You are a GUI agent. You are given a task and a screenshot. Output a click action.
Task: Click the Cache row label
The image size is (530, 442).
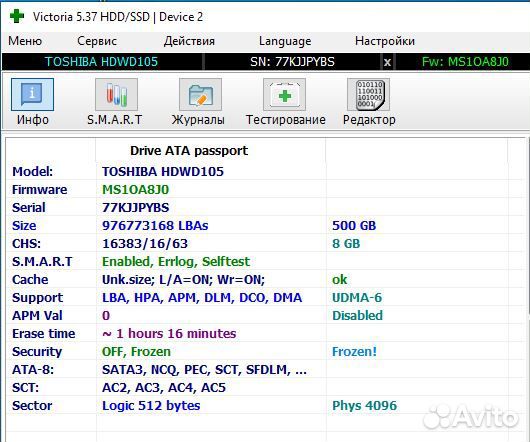(x=30, y=280)
